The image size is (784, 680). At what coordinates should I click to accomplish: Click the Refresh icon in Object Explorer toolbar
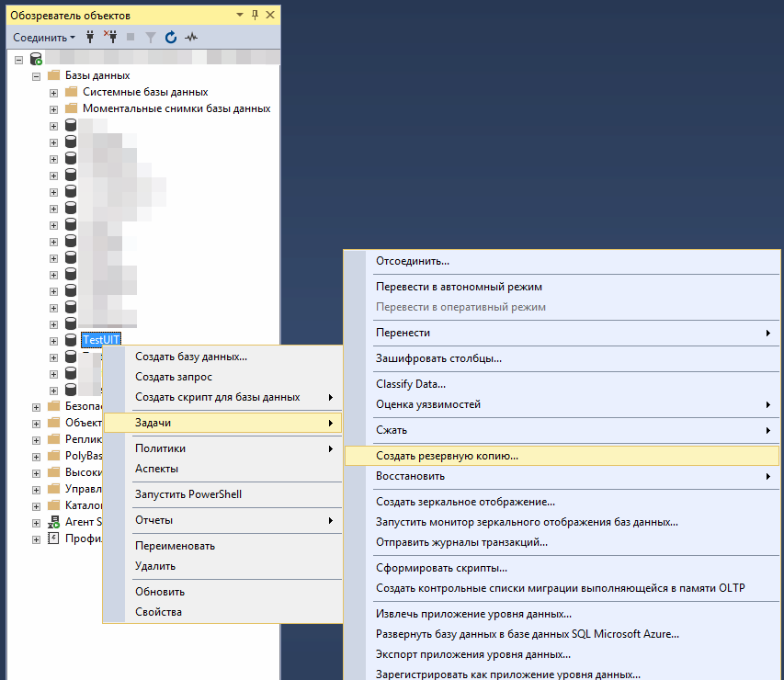171,38
